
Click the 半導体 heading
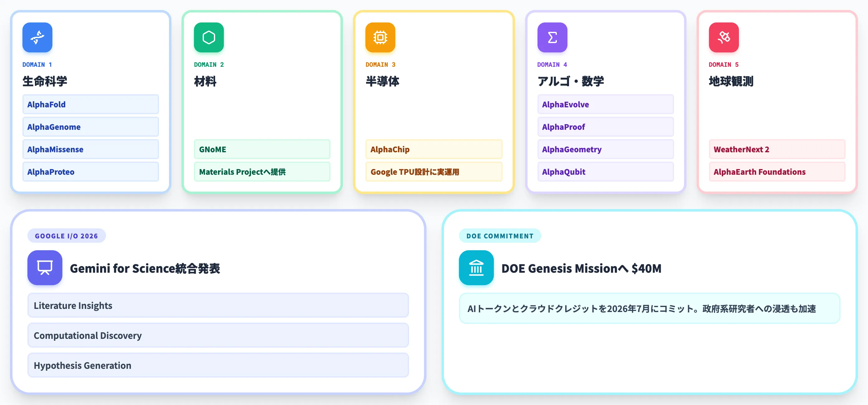(383, 81)
